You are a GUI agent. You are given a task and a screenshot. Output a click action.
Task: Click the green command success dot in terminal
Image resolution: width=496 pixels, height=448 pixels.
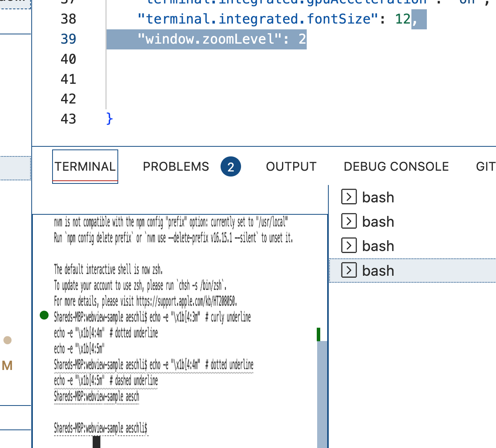click(x=44, y=315)
